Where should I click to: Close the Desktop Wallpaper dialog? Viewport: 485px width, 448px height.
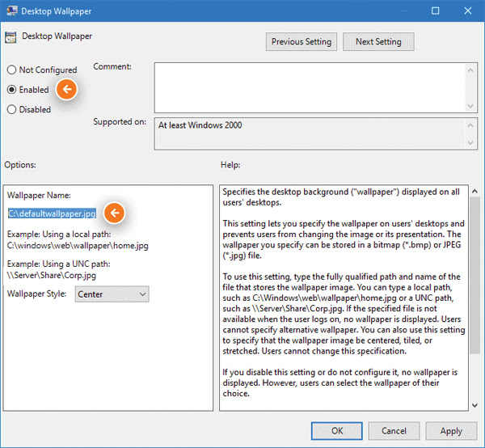[468, 11]
